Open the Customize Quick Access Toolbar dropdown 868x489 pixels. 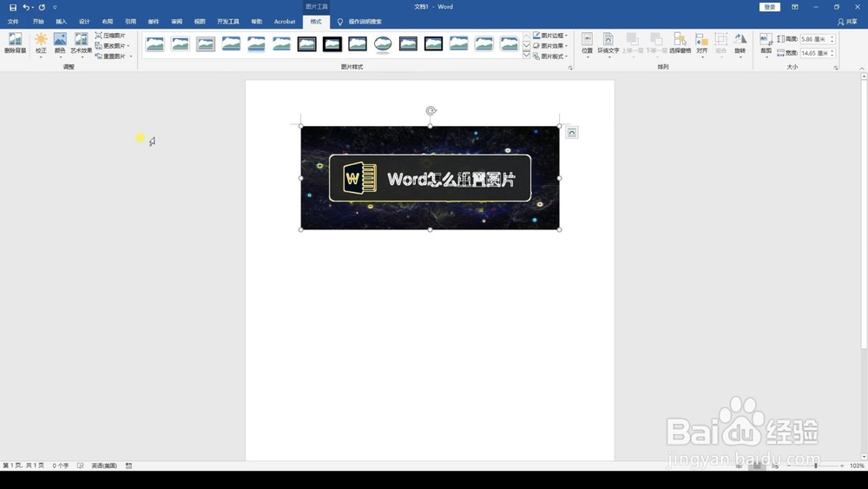pos(55,7)
